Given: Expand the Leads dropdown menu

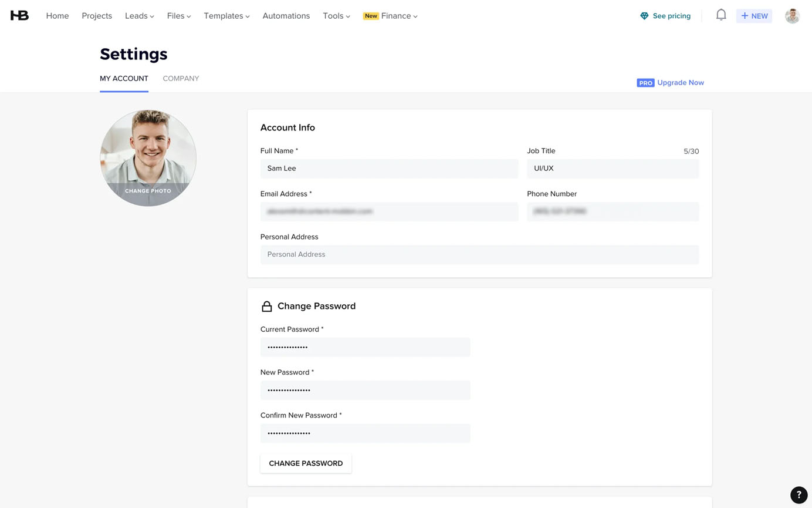Looking at the screenshot, I should tap(139, 16).
